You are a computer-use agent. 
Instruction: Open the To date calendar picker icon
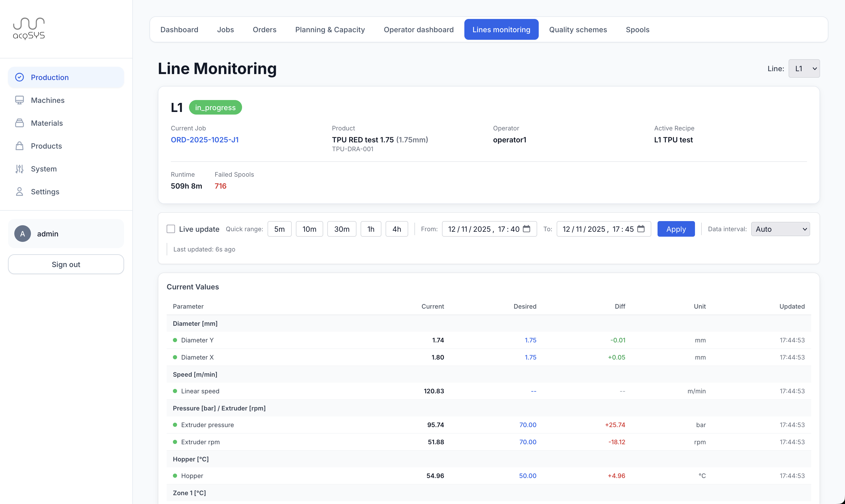(641, 229)
